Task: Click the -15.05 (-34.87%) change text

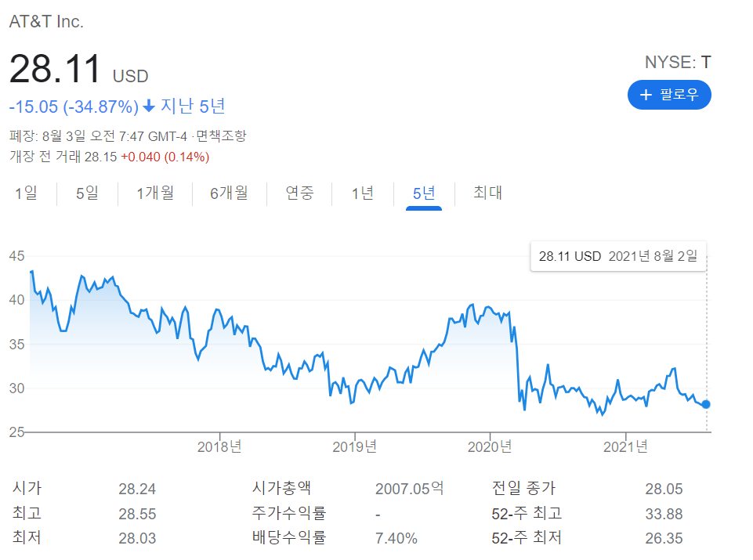Action: click(x=74, y=107)
